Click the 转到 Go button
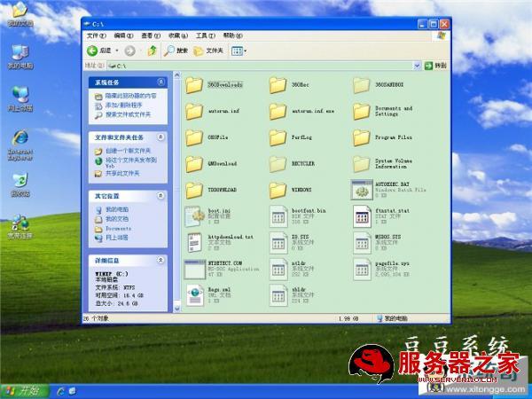Screen dimensions: 532x399 pos(435,66)
